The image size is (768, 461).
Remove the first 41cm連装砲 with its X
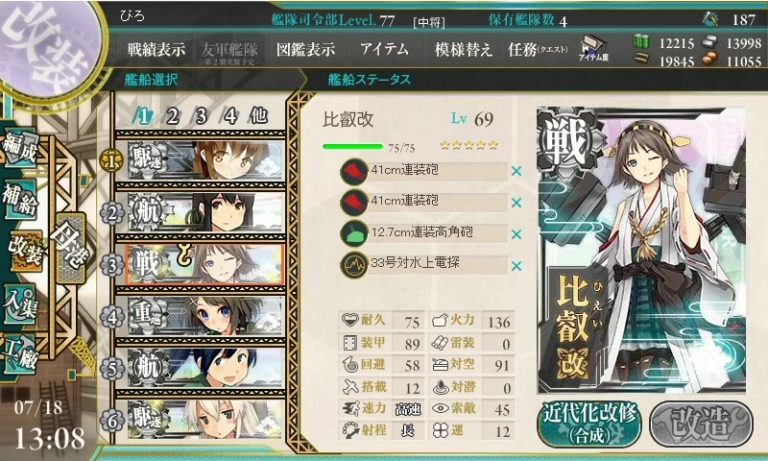(x=516, y=171)
